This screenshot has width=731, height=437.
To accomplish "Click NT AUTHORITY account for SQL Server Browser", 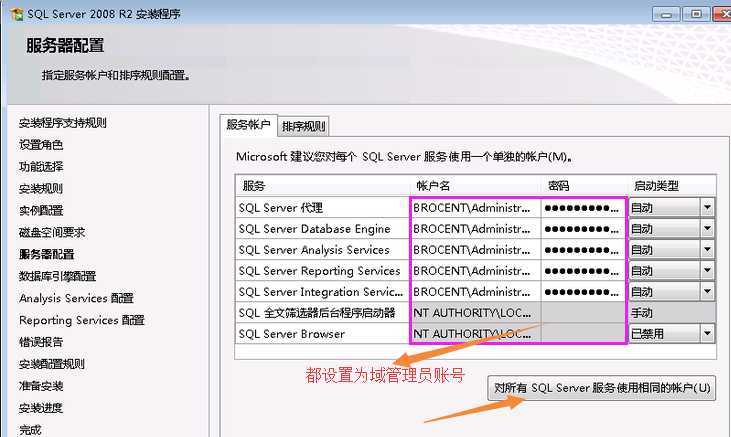I will 476,333.
